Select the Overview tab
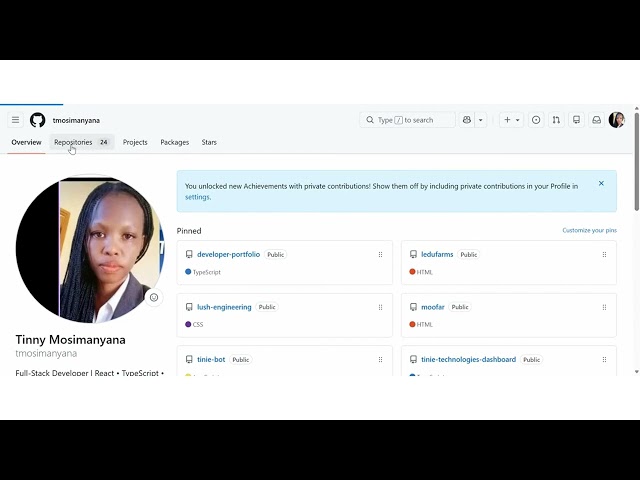 click(26, 142)
